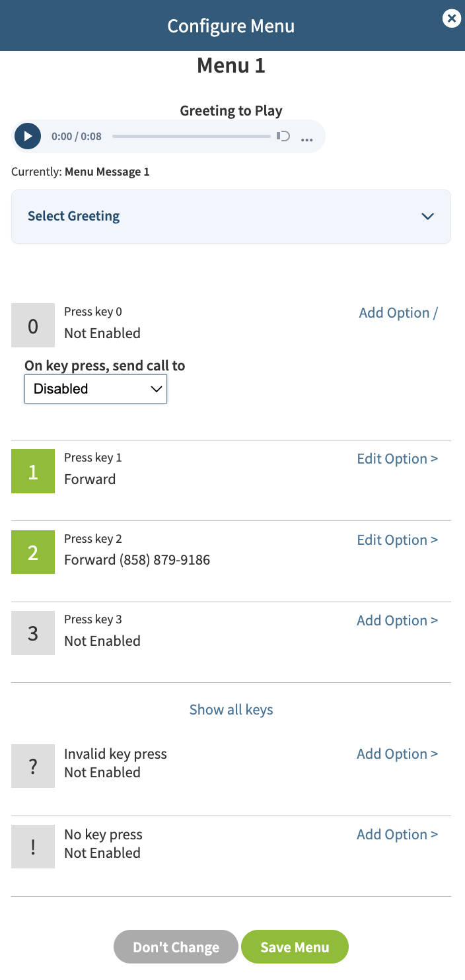Click the green key 2 tile
Image resolution: width=465 pixels, height=980 pixels.
coord(33,552)
